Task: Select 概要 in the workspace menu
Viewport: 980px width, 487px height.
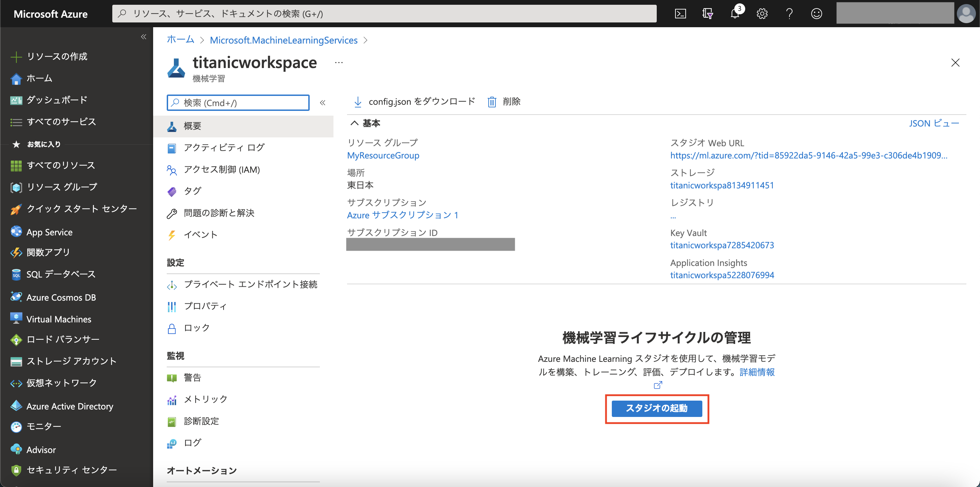Action: coord(193,126)
